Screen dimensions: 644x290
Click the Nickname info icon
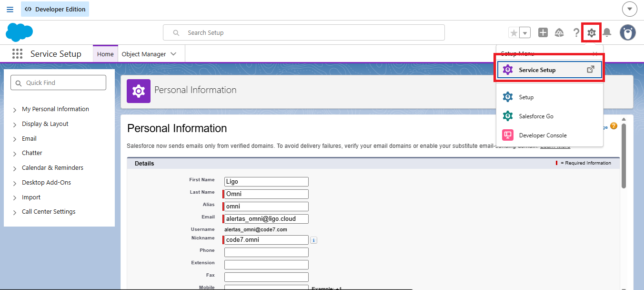pos(313,240)
